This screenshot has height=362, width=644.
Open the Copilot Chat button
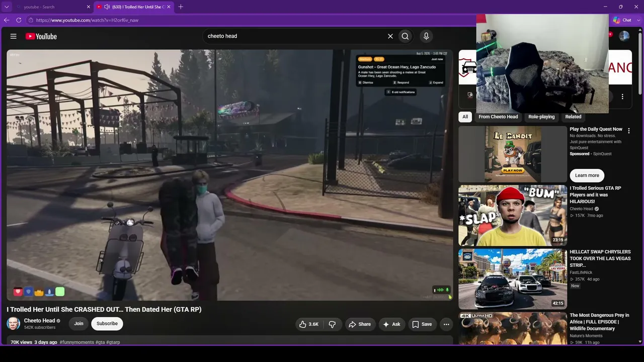click(x=622, y=20)
